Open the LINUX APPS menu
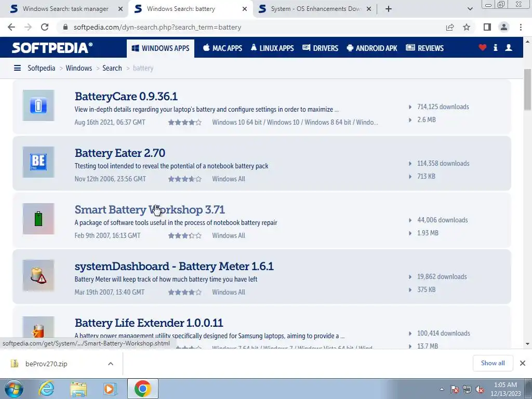Viewport: 532px width, 399px height. (272, 48)
